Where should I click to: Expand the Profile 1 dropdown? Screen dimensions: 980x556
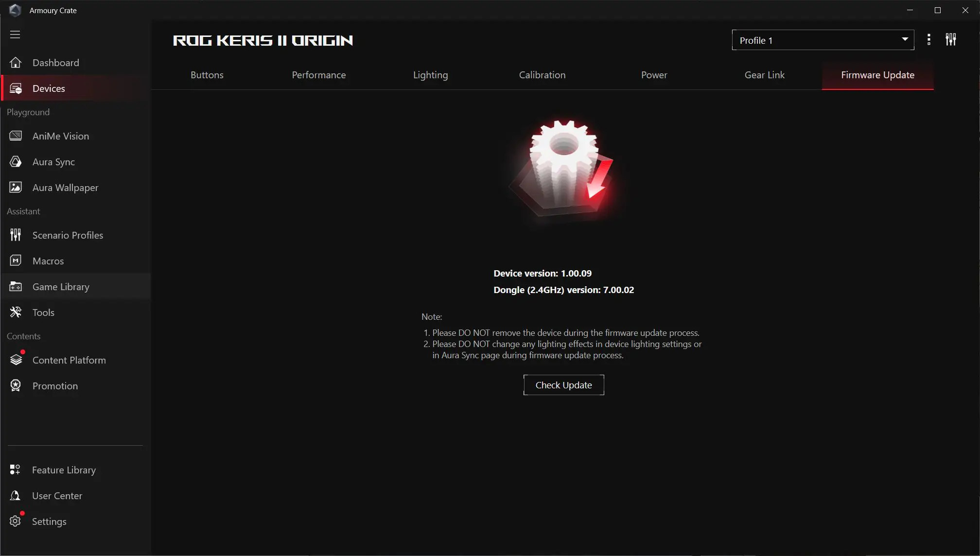[x=822, y=40]
